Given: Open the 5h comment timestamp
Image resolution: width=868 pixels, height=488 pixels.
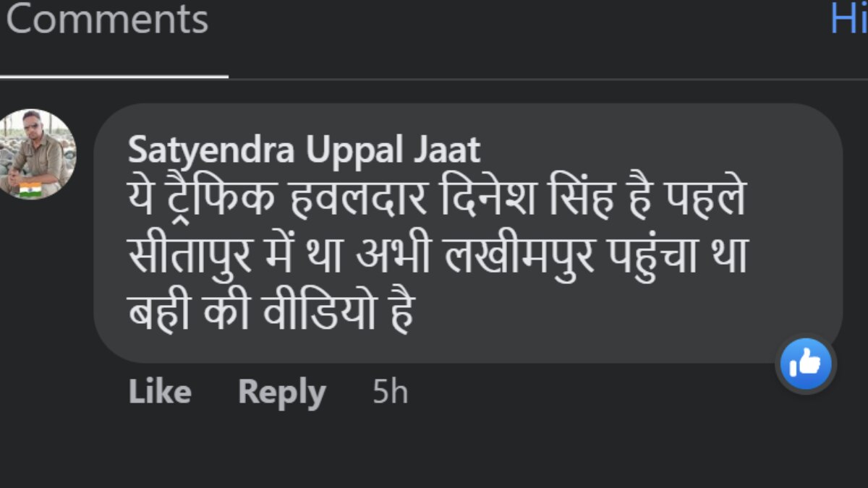Looking at the screenshot, I should (390, 393).
